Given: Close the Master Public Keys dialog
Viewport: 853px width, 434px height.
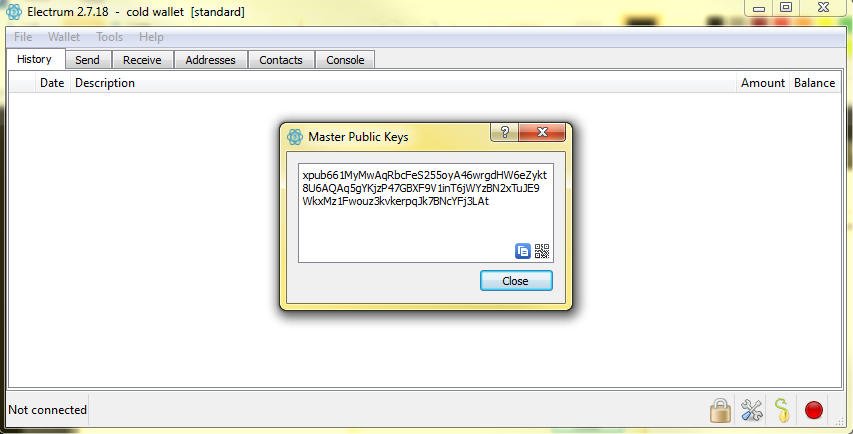Looking at the screenshot, I should pyautogui.click(x=516, y=281).
